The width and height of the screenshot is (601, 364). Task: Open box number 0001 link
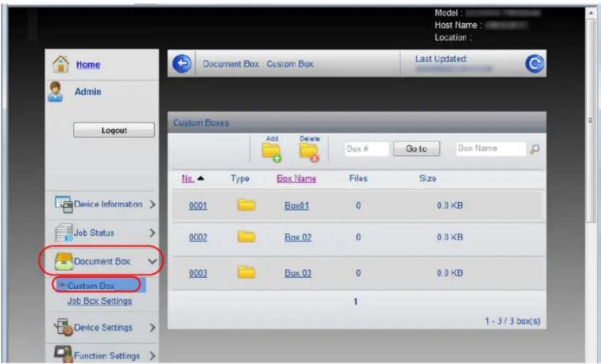pos(198,206)
